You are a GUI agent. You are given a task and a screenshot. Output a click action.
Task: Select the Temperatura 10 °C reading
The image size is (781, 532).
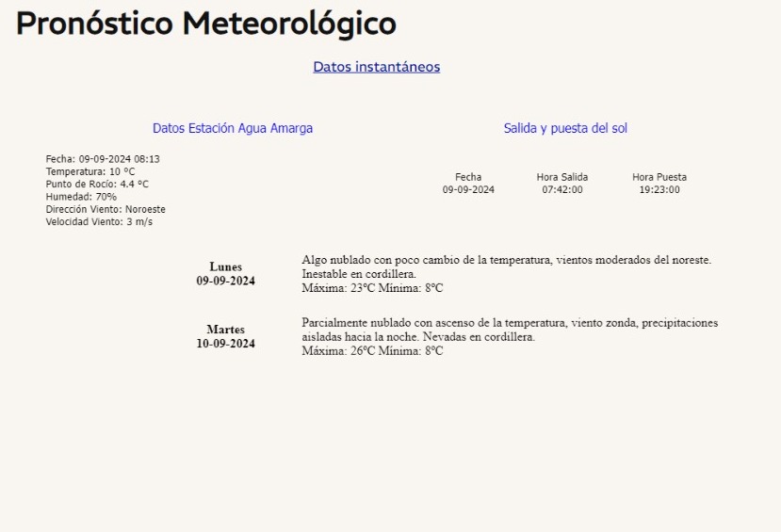tap(90, 172)
